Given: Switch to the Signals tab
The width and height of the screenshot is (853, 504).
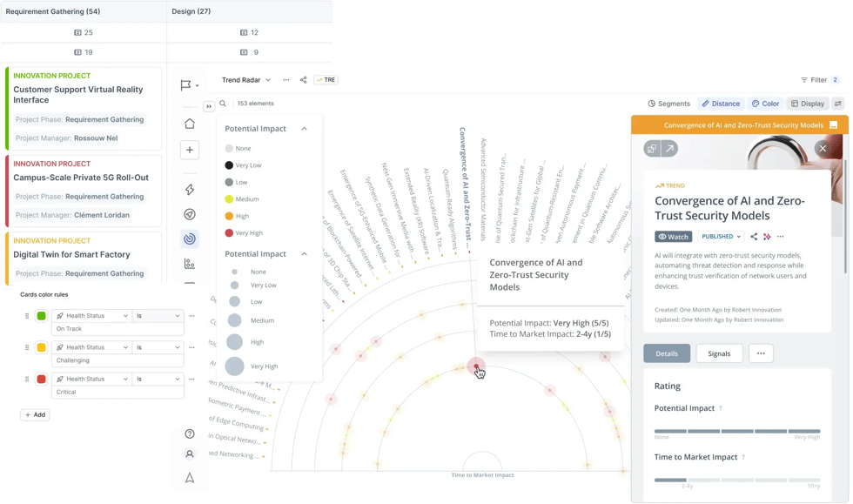Looking at the screenshot, I should (719, 353).
